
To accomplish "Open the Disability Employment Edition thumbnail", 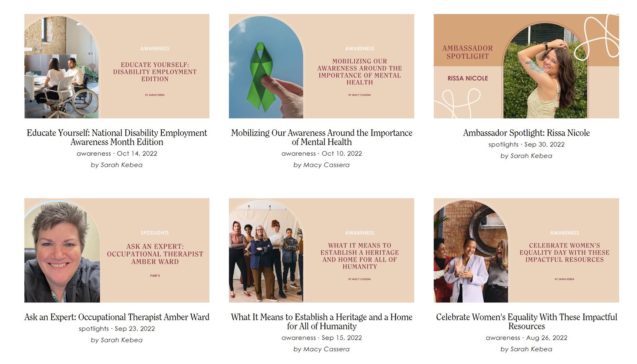I will 117,66.
